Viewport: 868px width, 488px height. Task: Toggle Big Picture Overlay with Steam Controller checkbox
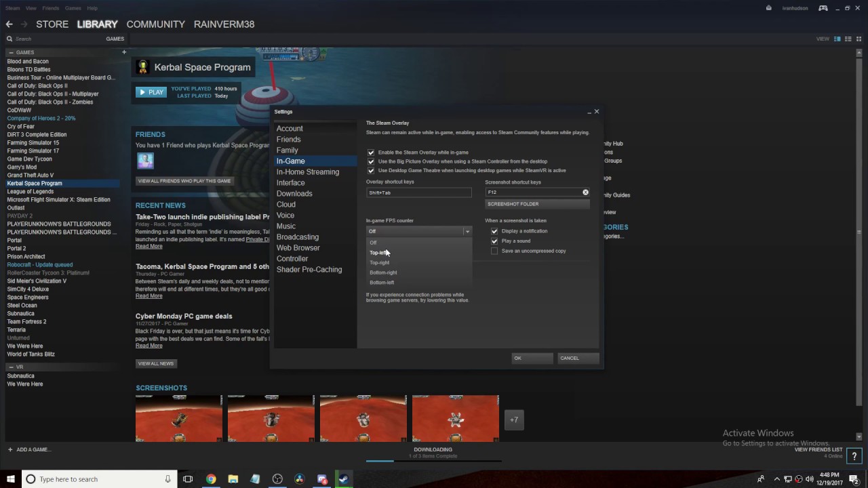pyautogui.click(x=371, y=161)
